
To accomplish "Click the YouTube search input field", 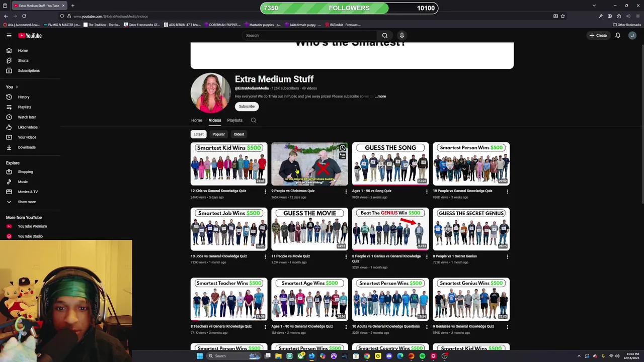I will [x=309, y=35].
